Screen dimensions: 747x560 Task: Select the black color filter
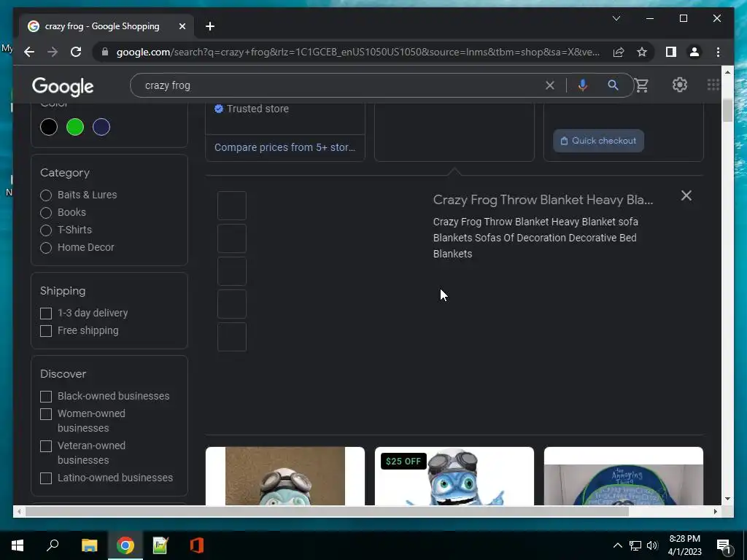coord(49,127)
